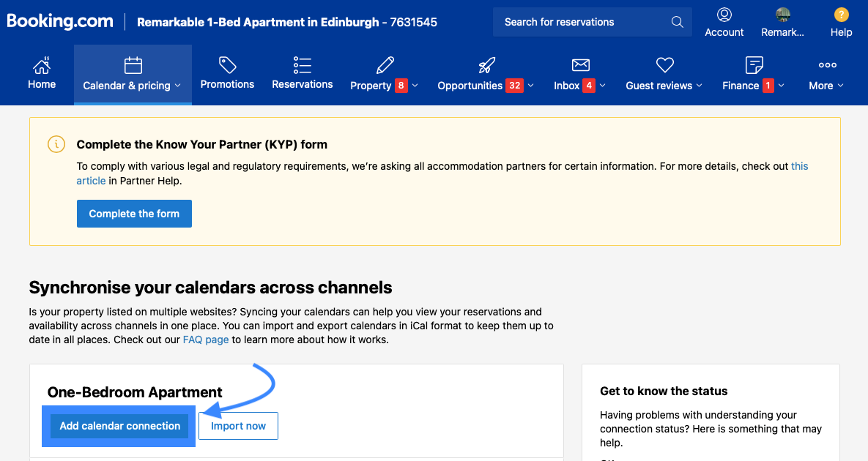The image size is (868, 461).
Task: Open Opportunities using the rocket icon
Action: click(486, 64)
